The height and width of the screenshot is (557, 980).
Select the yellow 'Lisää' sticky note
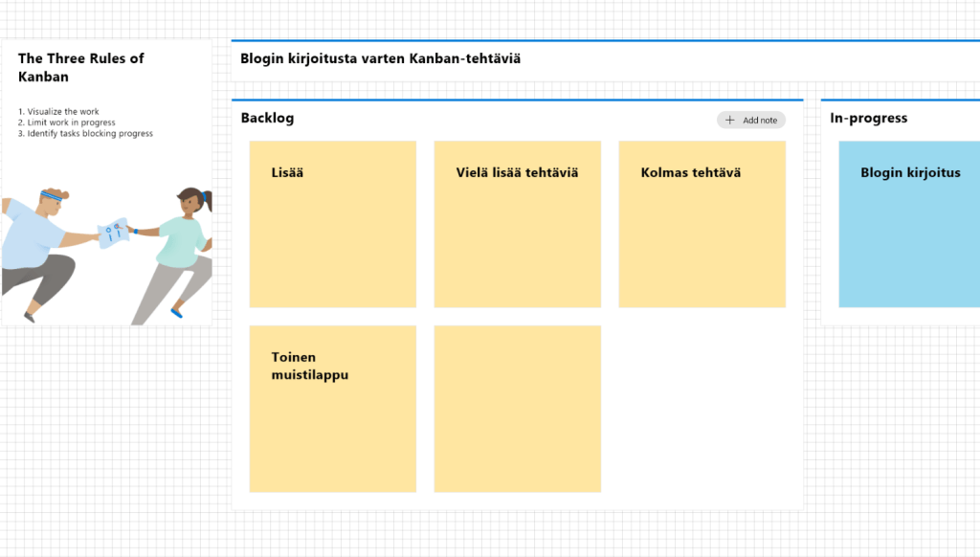pos(332,224)
